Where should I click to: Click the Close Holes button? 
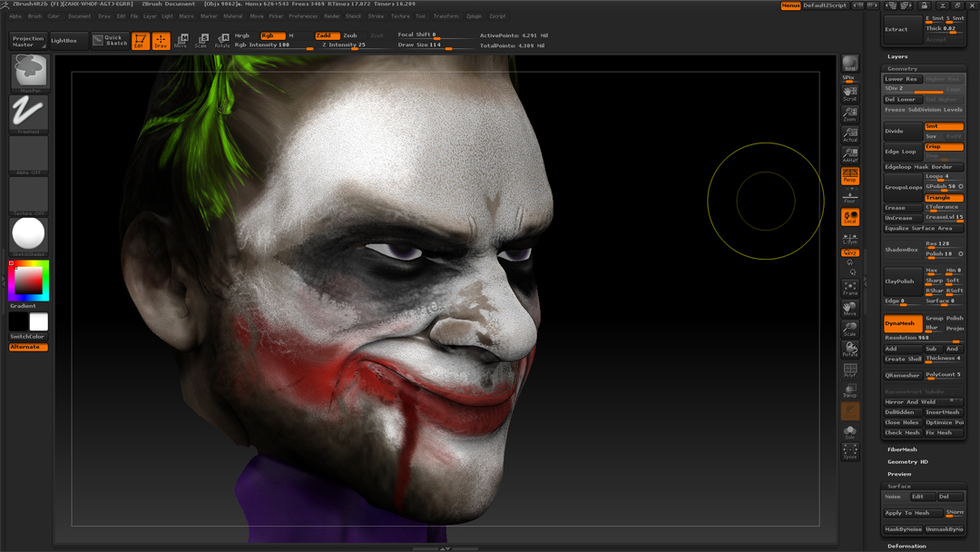coord(903,422)
